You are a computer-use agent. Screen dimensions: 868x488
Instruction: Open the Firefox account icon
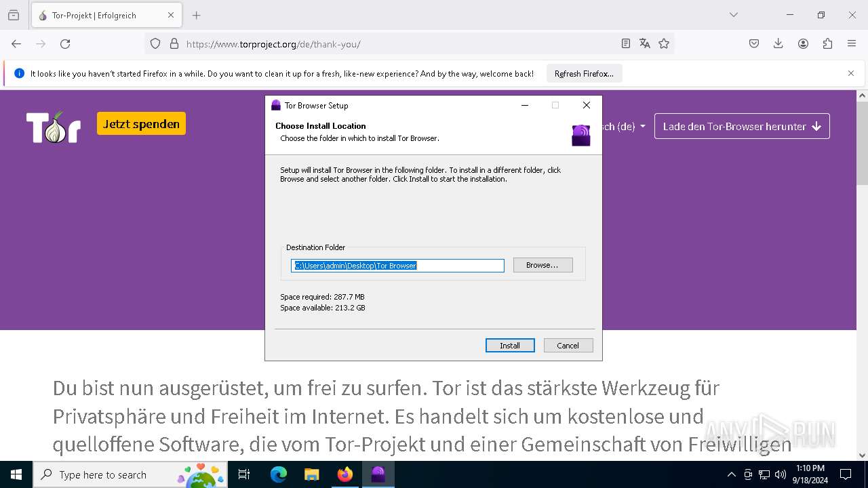(x=803, y=44)
